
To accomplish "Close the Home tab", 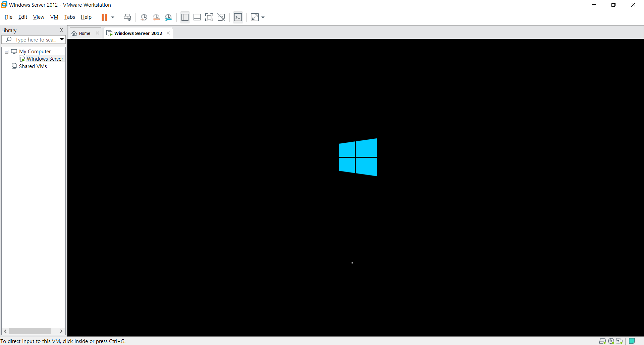I will [x=98, y=33].
